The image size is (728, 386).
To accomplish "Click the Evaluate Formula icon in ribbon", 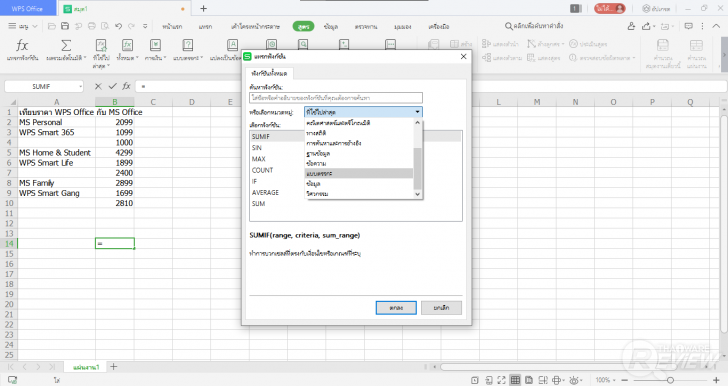I will (573, 44).
